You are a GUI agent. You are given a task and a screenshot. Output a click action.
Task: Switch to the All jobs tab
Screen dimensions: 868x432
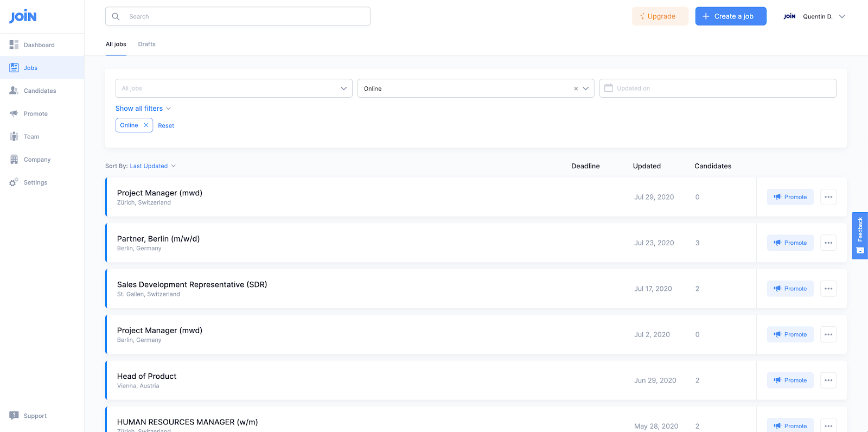(116, 45)
